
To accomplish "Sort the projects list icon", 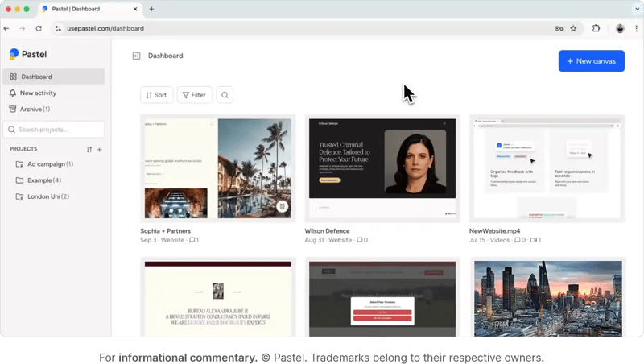I will click(x=89, y=150).
